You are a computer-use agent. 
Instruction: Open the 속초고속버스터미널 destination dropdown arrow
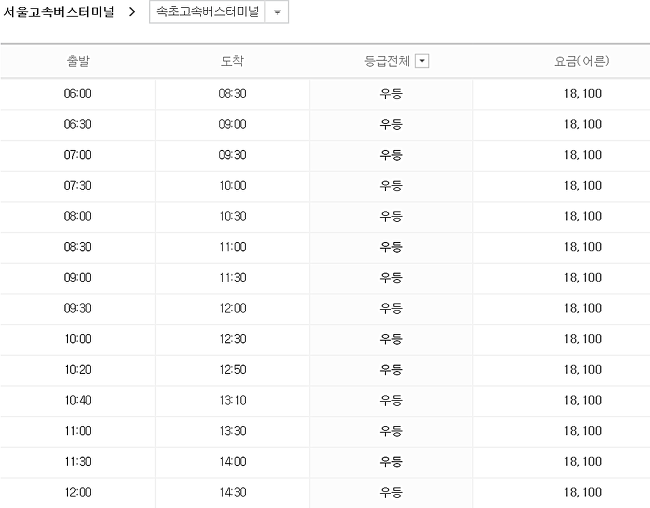pyautogui.click(x=277, y=12)
